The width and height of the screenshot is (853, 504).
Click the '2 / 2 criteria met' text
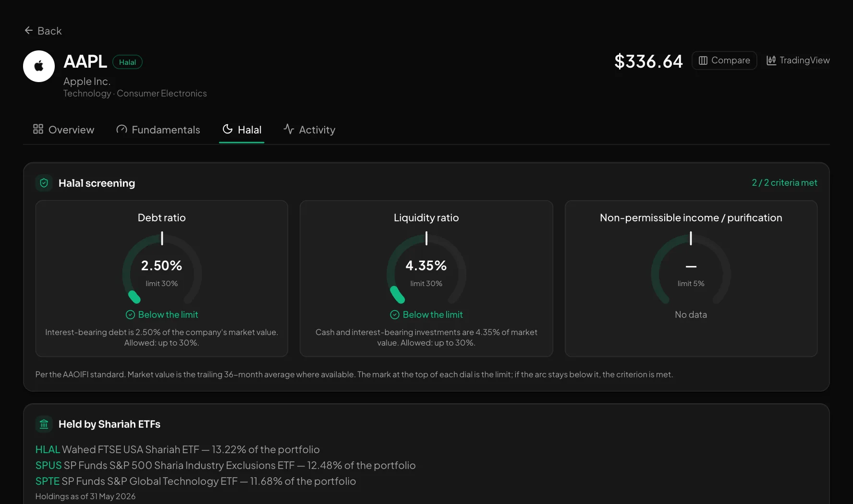[x=785, y=183]
